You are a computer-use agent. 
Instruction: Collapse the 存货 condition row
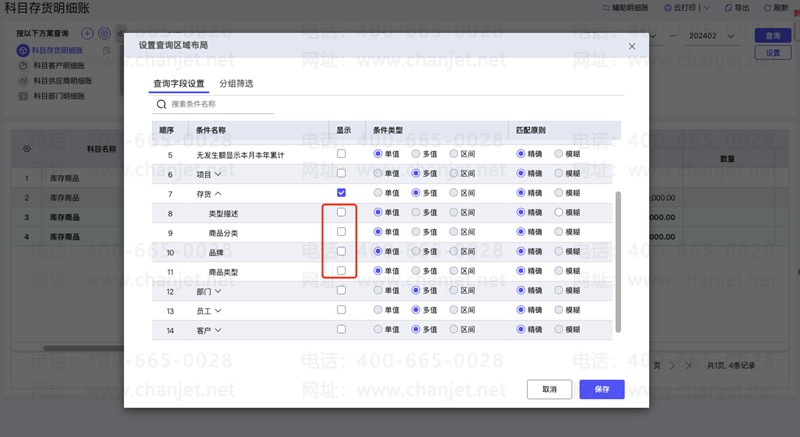tap(218, 194)
